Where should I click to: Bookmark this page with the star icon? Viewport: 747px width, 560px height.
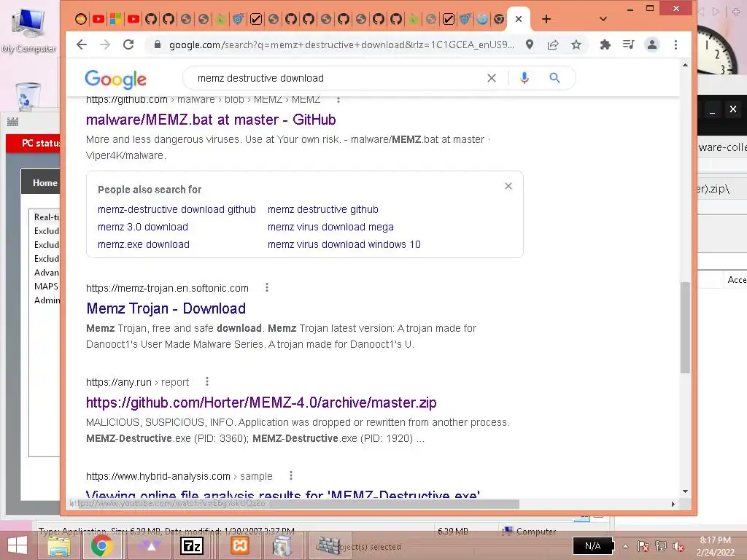coord(576,44)
